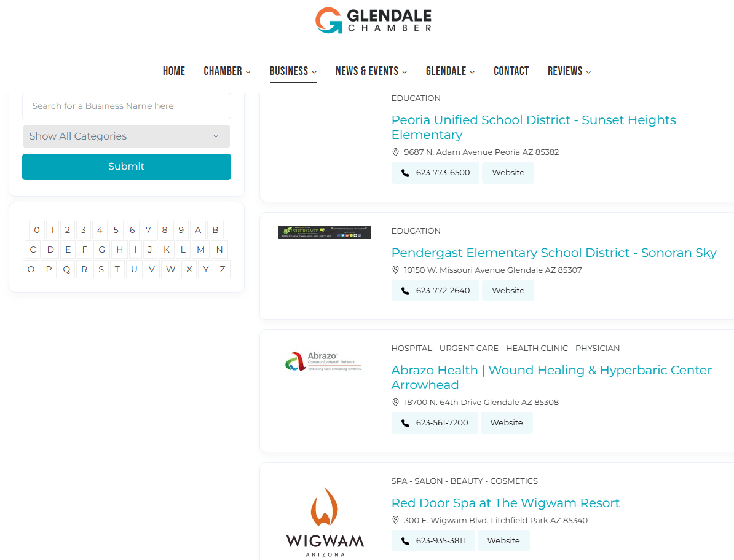Open Website for Abrazo Wound Healing Center

pos(507,423)
